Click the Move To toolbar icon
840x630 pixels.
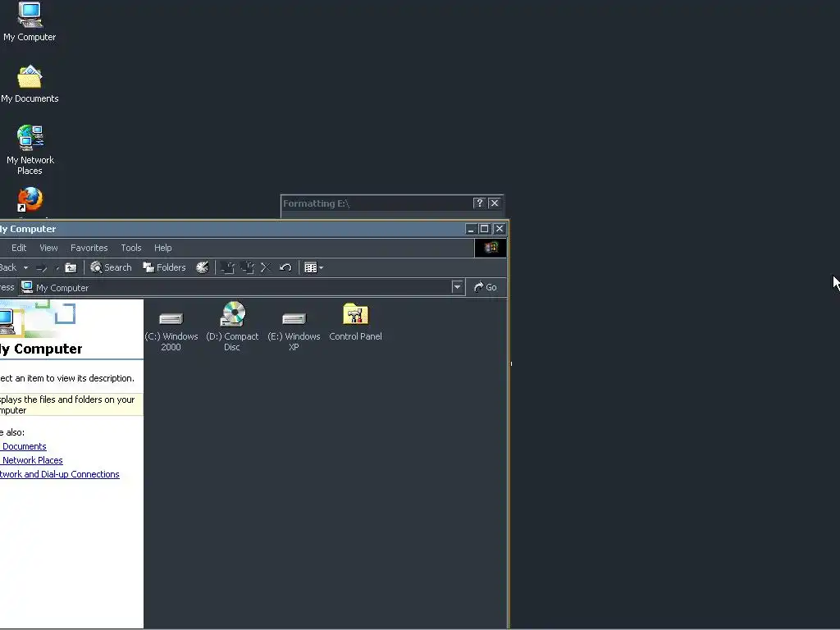point(228,267)
